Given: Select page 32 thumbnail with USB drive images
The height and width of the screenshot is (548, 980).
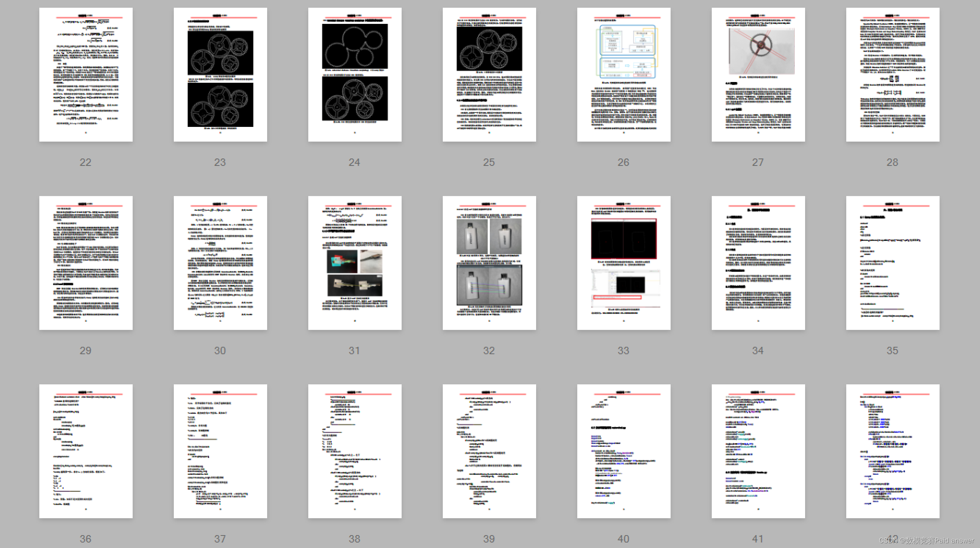Looking at the screenshot, I should pyautogui.click(x=489, y=263).
